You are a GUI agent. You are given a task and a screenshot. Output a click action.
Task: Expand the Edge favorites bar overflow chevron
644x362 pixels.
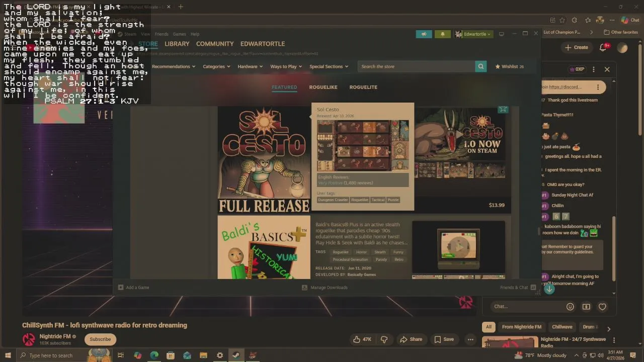pyautogui.click(x=591, y=32)
